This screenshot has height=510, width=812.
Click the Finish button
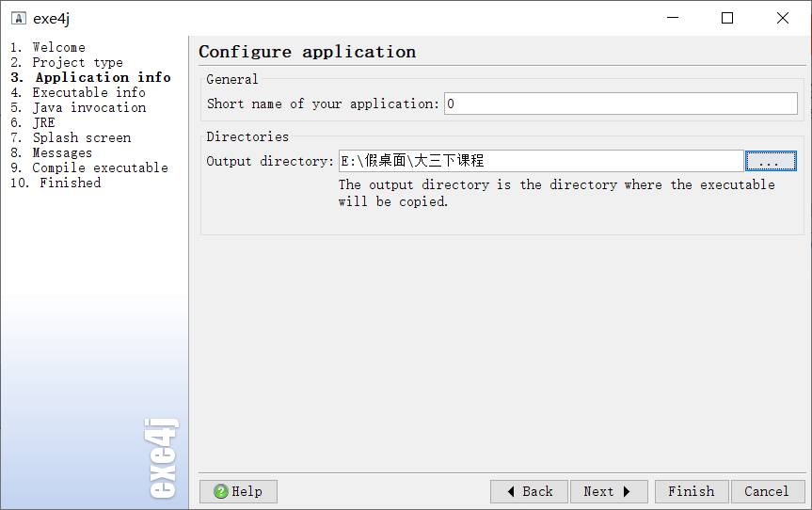(692, 491)
